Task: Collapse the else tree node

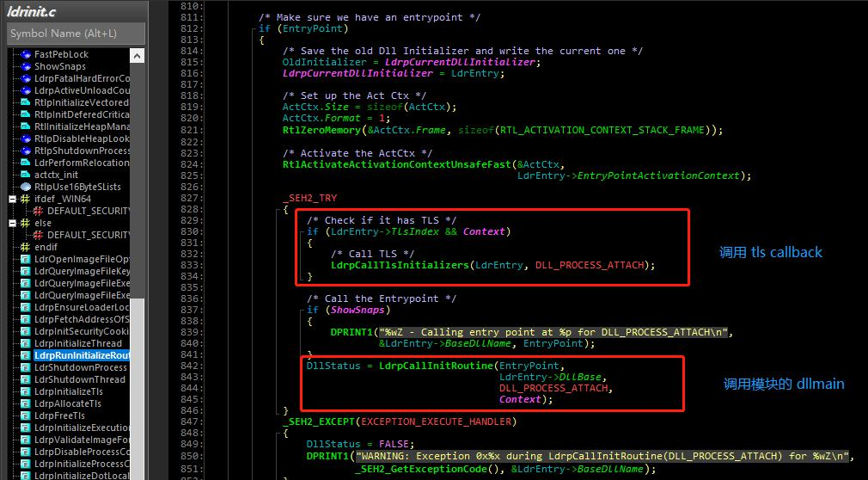Action: click(12, 223)
